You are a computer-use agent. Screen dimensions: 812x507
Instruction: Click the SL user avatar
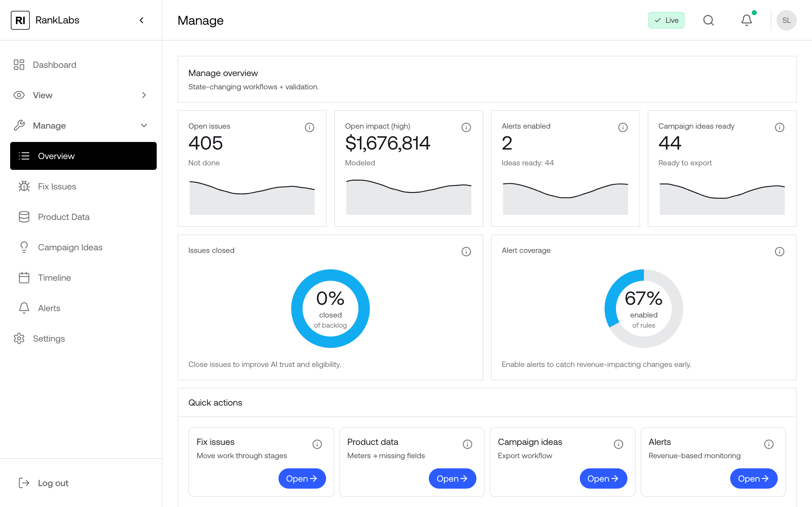pyautogui.click(x=786, y=20)
